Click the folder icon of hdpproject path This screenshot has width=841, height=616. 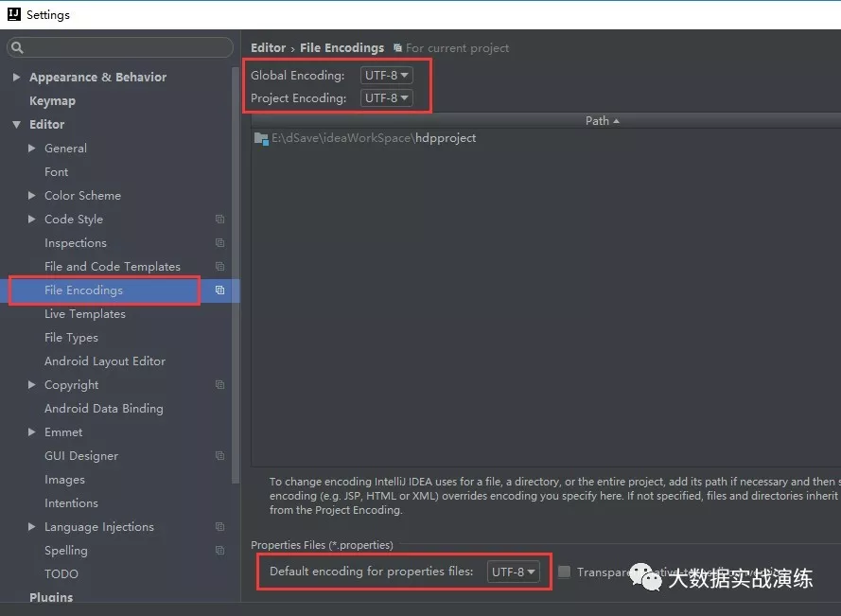261,138
